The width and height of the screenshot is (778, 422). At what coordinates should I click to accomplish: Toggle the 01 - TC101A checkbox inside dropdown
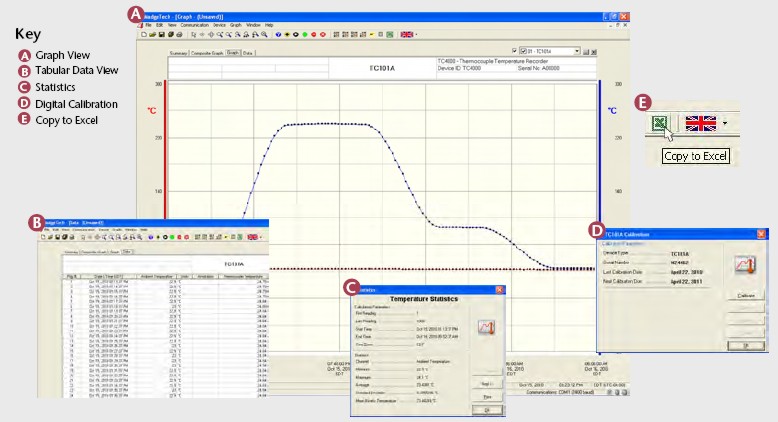(523, 51)
